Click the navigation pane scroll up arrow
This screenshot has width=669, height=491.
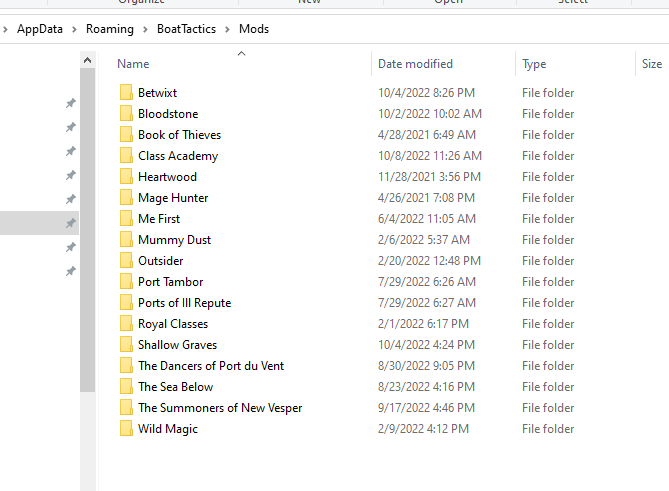87,60
